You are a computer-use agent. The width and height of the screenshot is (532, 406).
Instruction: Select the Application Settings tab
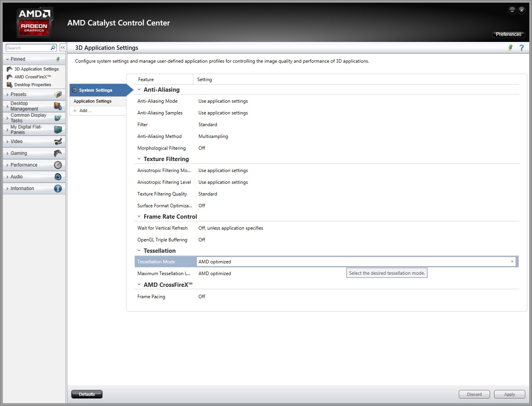coord(93,101)
